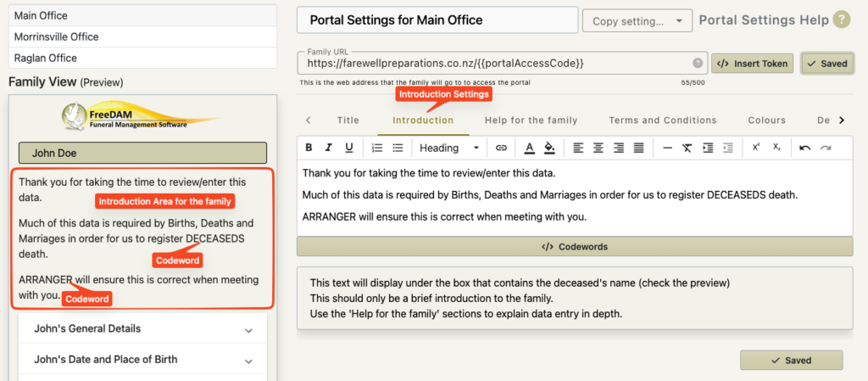The height and width of the screenshot is (381, 868).
Task: Increase indent of the paragraph
Action: tap(708, 148)
